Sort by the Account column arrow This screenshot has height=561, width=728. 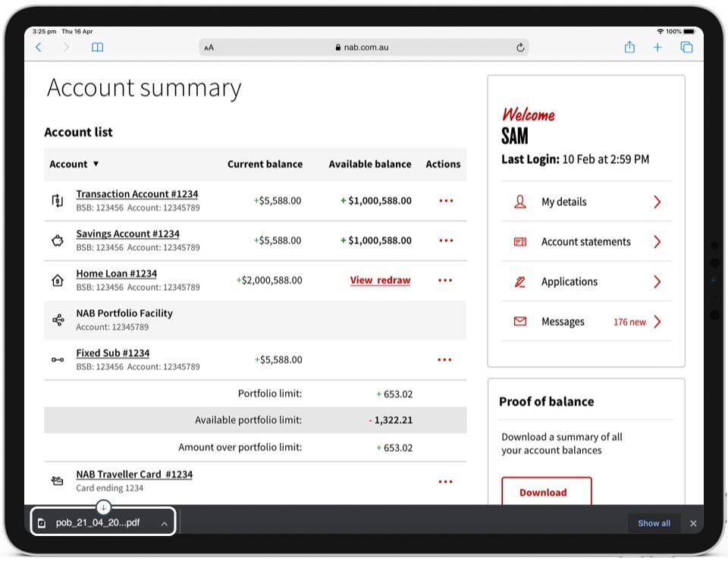tap(96, 164)
